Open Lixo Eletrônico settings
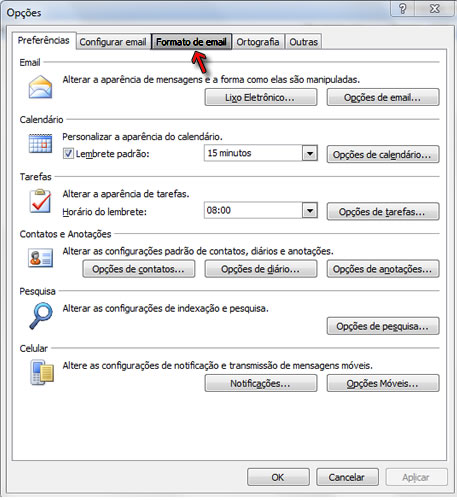 coord(261,97)
